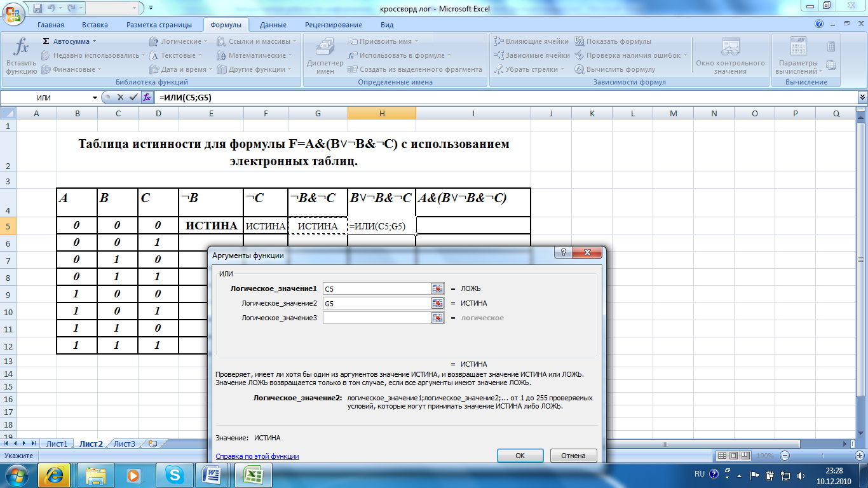The height and width of the screenshot is (488, 868).
Task: Cancel formula entry with X in formula bar
Action: [x=120, y=97]
